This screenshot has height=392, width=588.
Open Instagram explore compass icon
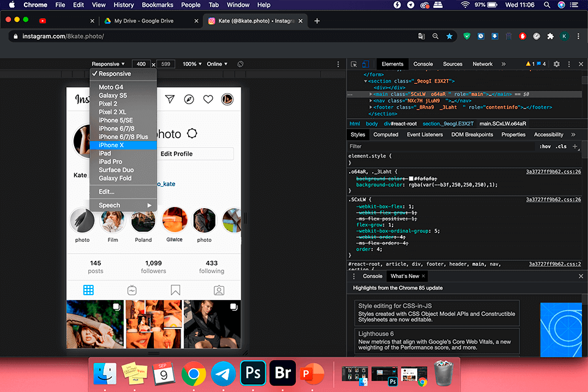[189, 99]
